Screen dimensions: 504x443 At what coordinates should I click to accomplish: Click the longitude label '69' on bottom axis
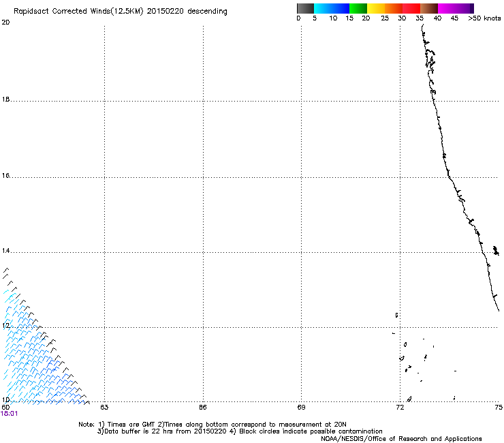pos(301,408)
